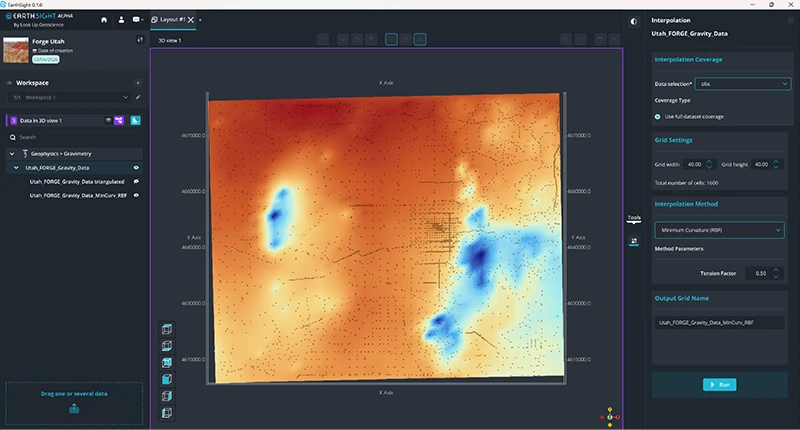Click the Grid width value field
The image size is (800, 430).
(694, 164)
